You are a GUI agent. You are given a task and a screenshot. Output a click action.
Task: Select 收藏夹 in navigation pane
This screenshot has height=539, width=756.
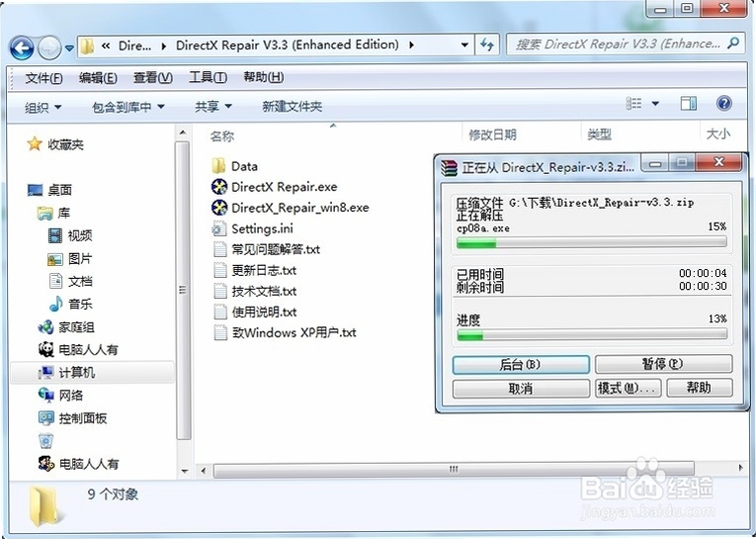coord(55,143)
